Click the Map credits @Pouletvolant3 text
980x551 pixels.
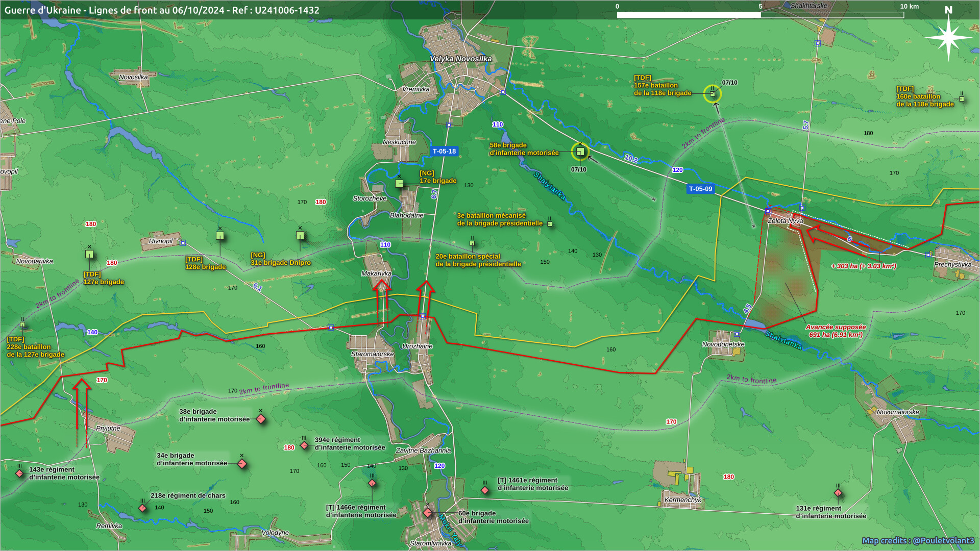tap(918, 540)
